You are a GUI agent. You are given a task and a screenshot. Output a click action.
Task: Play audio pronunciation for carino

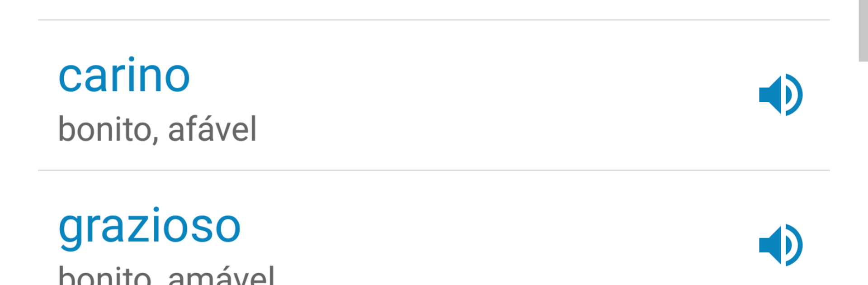[780, 95]
